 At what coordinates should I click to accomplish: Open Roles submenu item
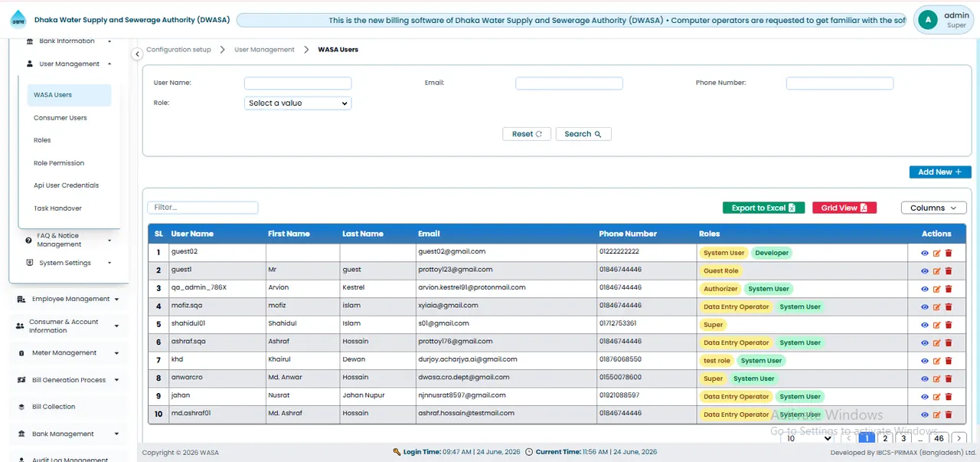(42, 140)
